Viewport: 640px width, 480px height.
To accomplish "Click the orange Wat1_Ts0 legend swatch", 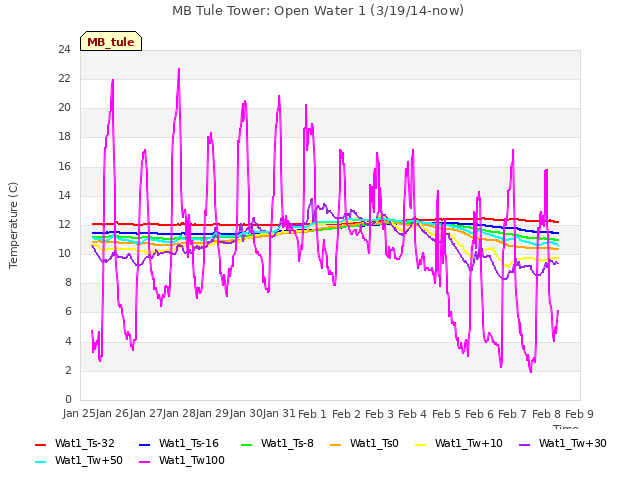I will [x=336, y=444].
